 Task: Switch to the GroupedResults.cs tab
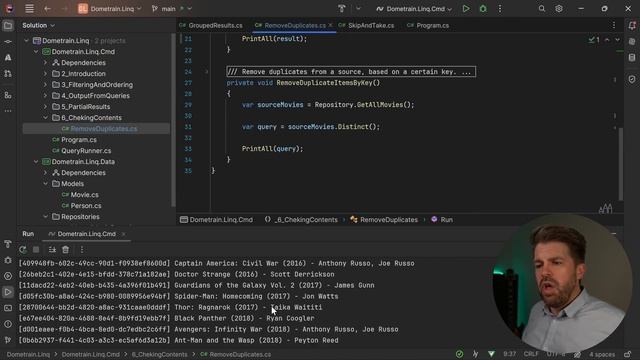point(211,25)
